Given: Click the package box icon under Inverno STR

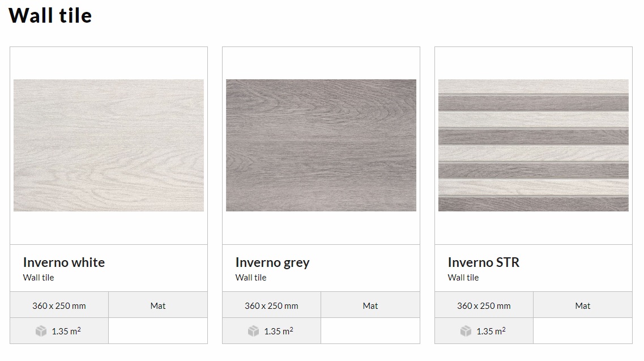Looking at the screenshot, I should point(466,331).
